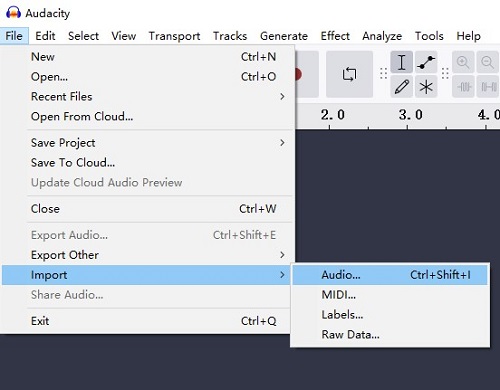
Task: Choose Save To Cloud...
Action: coord(148,163)
